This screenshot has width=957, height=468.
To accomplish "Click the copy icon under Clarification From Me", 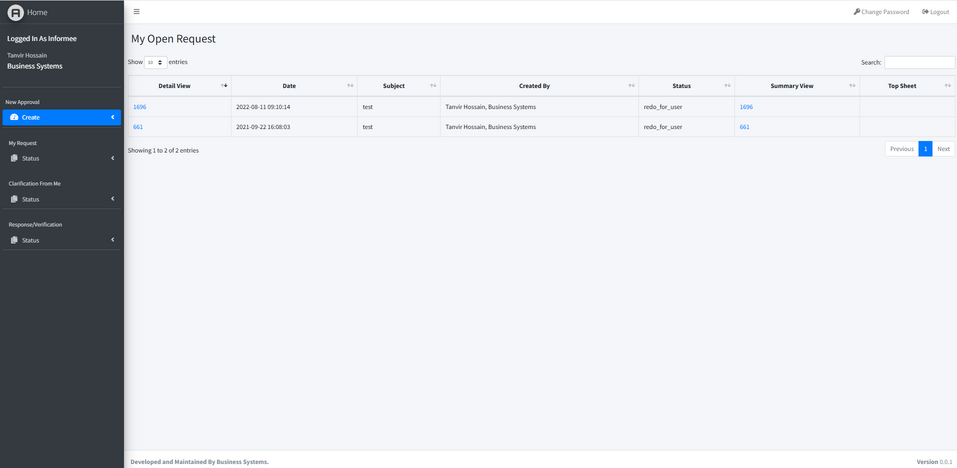I will pyautogui.click(x=14, y=199).
